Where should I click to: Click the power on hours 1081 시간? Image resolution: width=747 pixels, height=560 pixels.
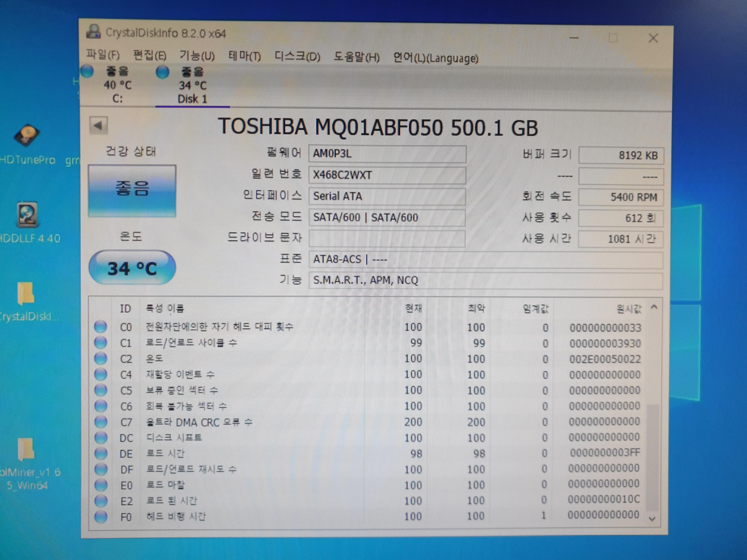621,239
